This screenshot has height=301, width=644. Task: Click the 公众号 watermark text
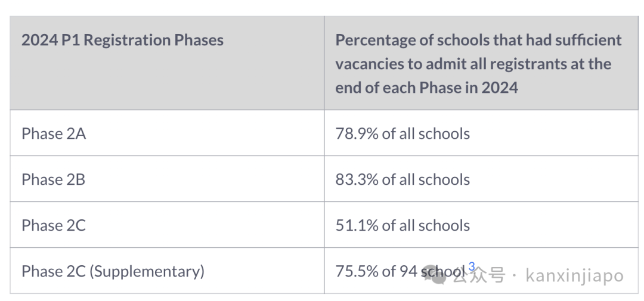point(479,275)
